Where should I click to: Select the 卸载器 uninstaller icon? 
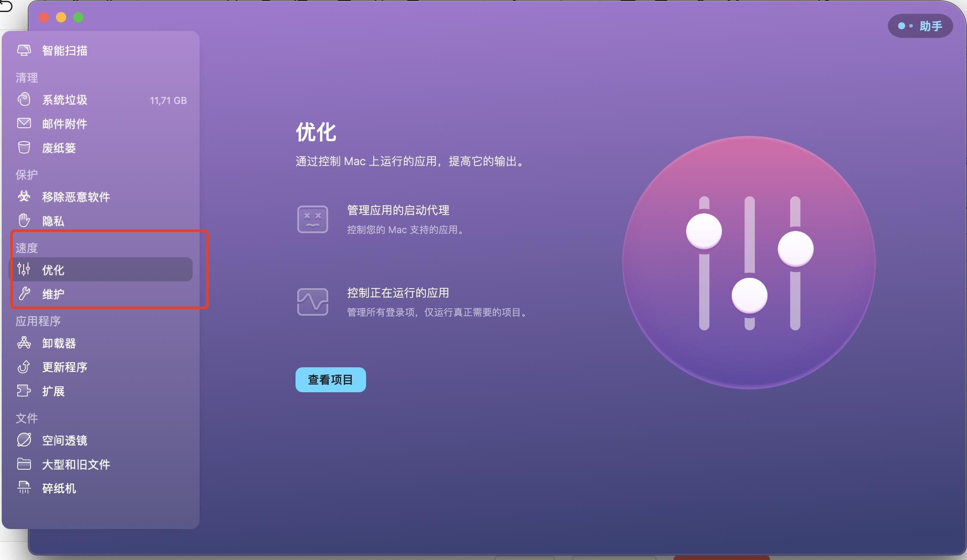tap(25, 343)
